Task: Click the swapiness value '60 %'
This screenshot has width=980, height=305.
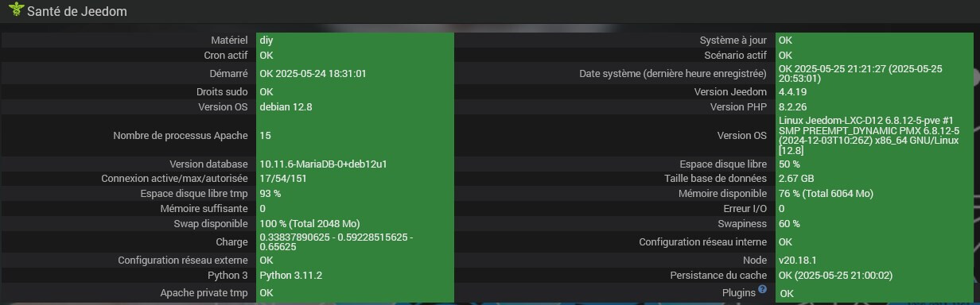Action: click(789, 224)
